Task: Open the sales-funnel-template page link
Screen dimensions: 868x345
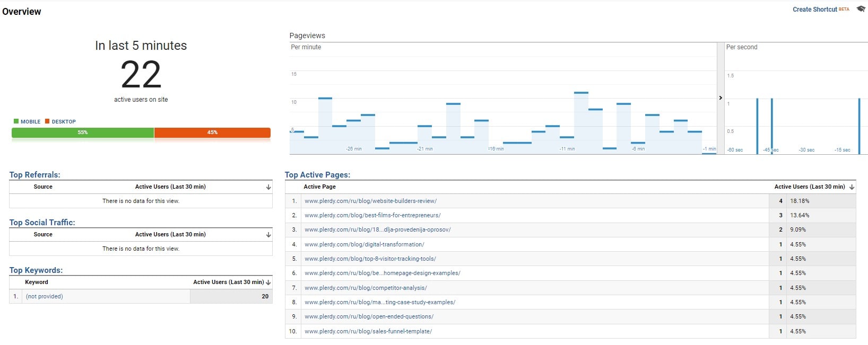Action: tap(368, 332)
